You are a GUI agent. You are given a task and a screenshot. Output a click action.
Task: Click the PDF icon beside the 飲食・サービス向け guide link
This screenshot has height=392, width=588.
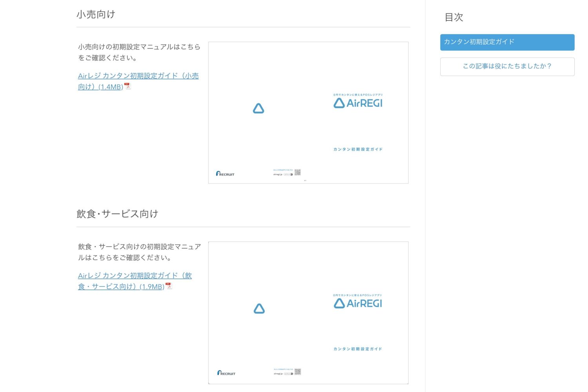(x=169, y=286)
